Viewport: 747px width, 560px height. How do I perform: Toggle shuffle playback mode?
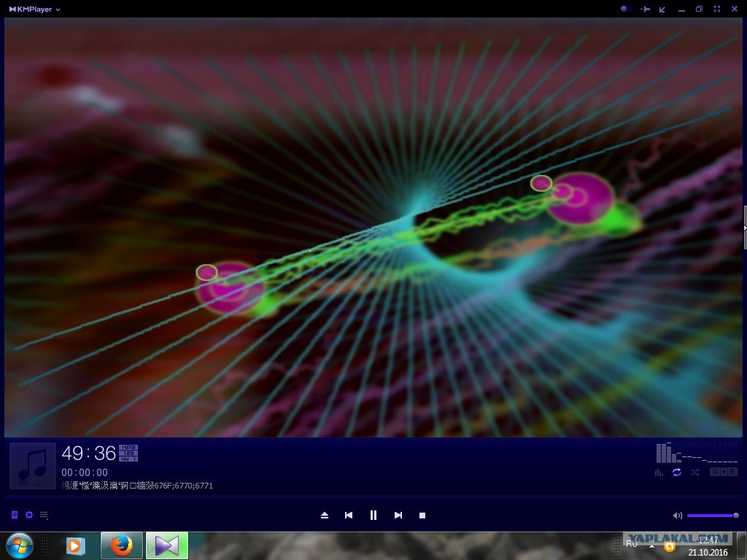point(695,472)
